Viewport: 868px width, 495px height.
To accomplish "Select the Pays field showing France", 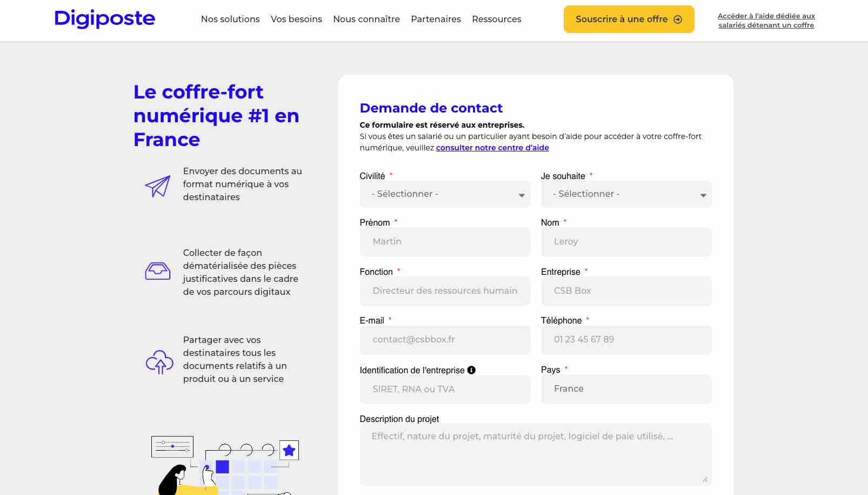I will pos(626,389).
